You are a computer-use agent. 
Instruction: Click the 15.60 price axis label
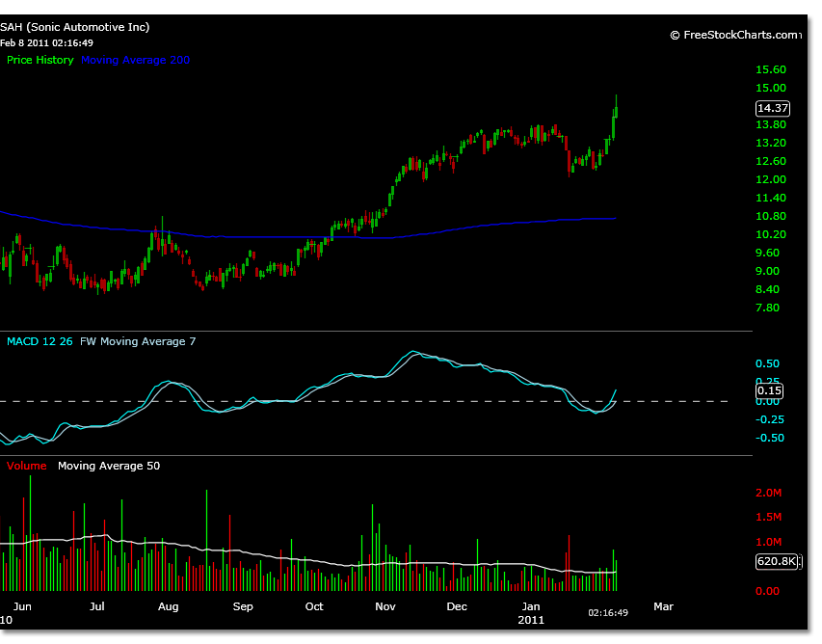(773, 70)
